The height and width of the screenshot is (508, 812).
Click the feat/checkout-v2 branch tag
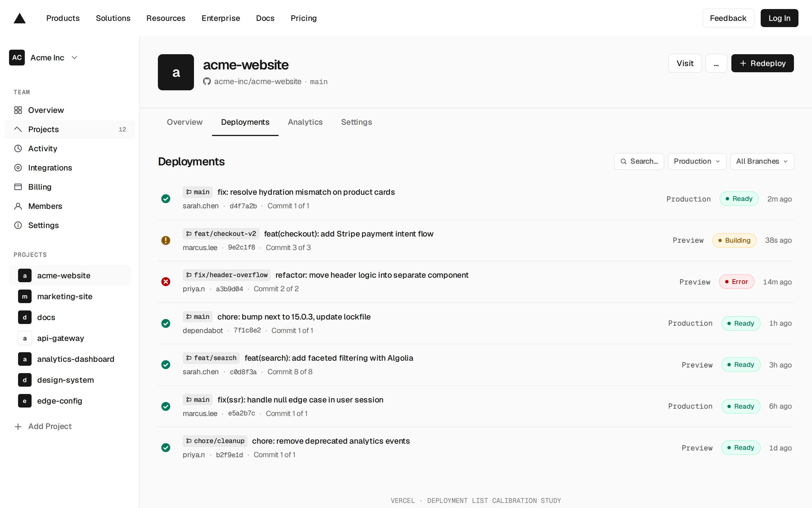(x=221, y=233)
